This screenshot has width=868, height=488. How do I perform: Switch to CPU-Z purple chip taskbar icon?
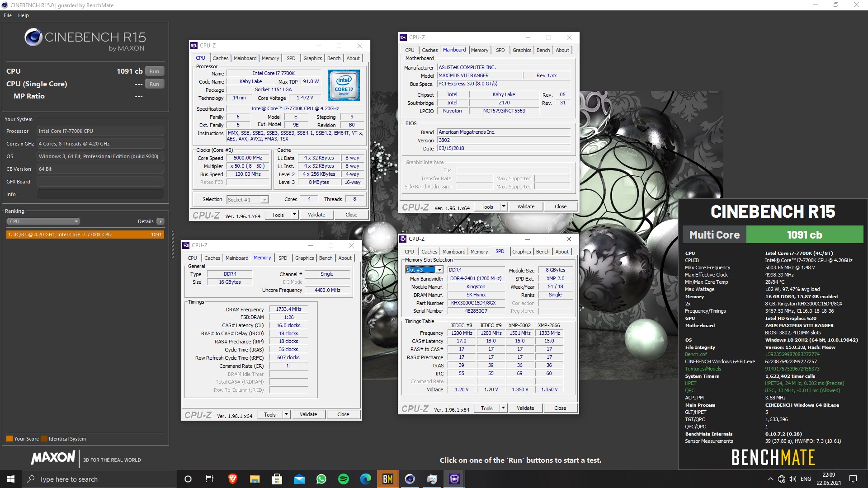[454, 479]
